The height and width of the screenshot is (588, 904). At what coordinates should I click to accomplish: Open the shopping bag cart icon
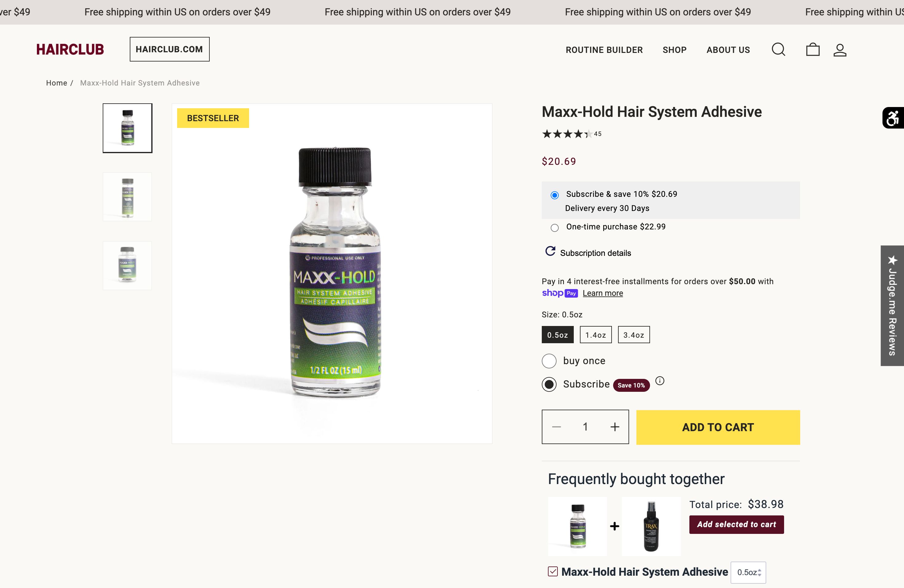pyautogui.click(x=812, y=50)
